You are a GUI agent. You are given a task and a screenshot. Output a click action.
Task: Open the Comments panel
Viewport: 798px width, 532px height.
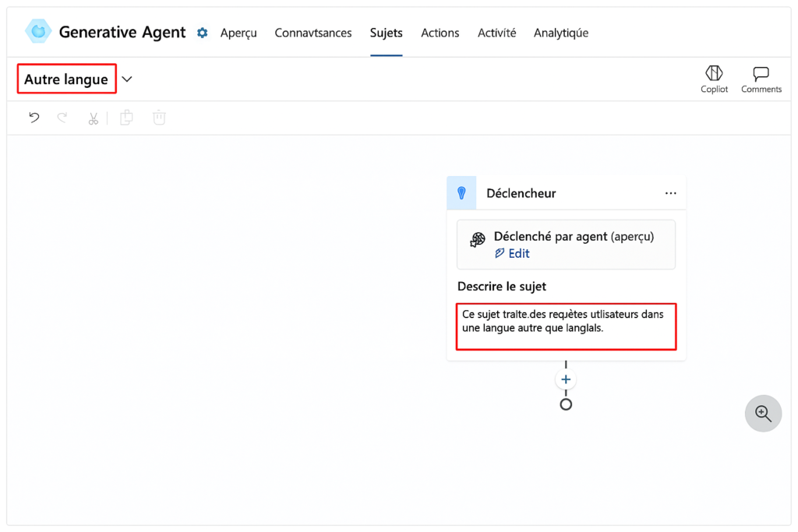point(761,79)
